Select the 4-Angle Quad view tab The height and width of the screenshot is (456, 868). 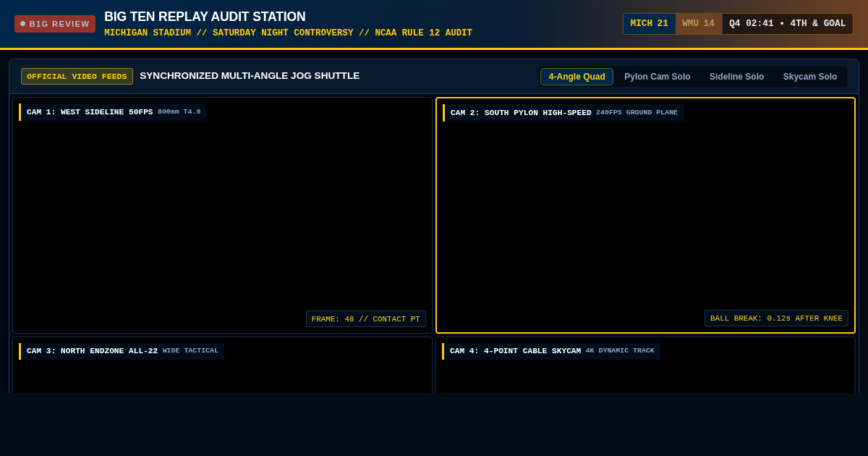pos(576,77)
